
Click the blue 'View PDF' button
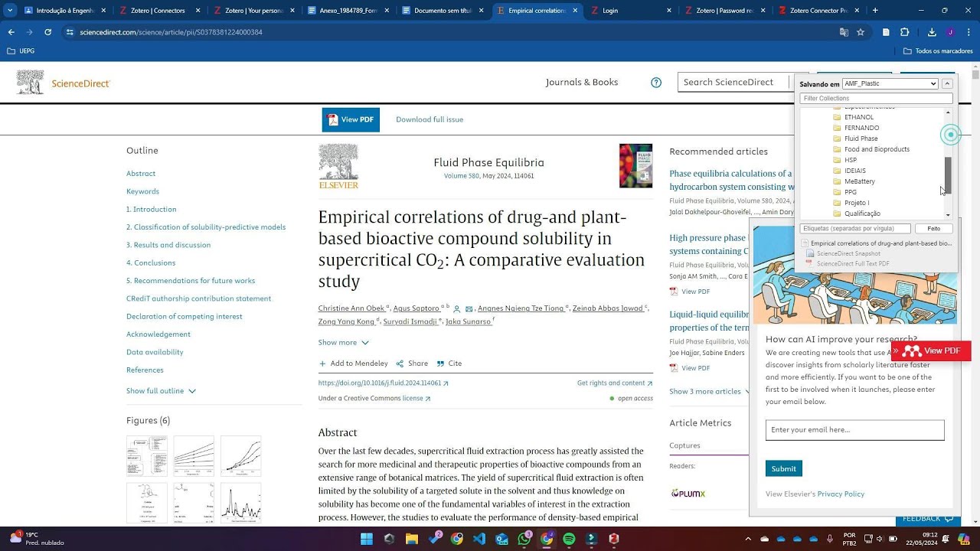[x=351, y=119]
